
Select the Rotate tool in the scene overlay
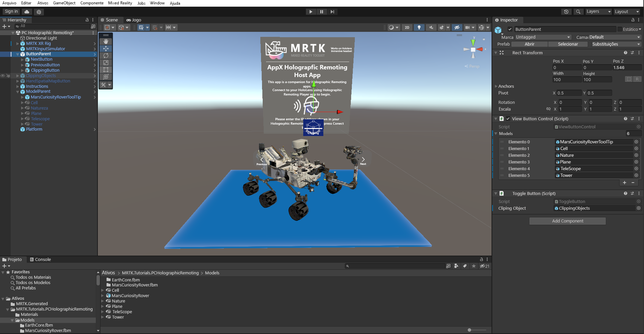pos(106,56)
